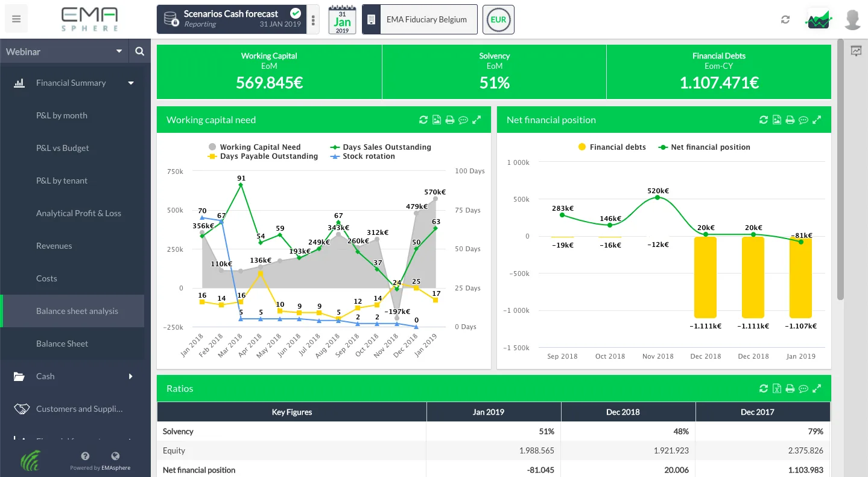The height and width of the screenshot is (477, 868).
Task: Add a comment on the Ratios panel
Action: coord(803,389)
